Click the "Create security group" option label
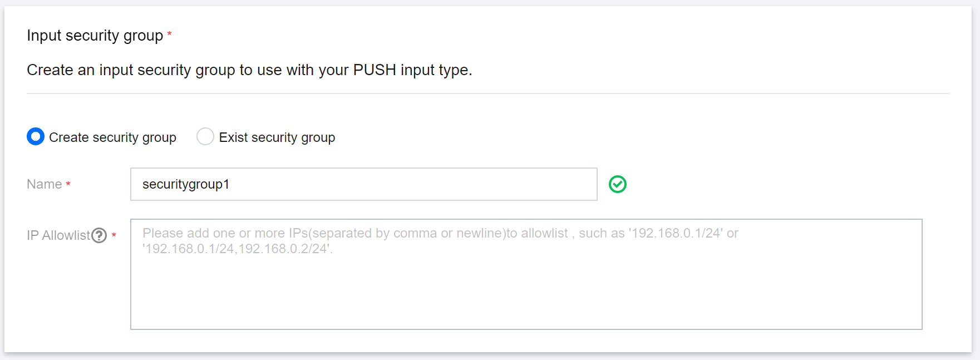 pos(112,137)
